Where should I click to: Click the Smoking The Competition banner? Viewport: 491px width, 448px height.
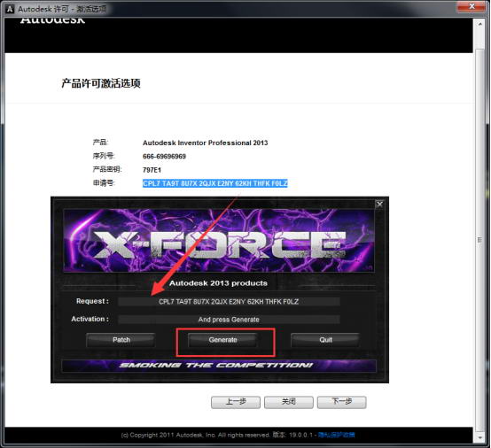pyautogui.click(x=219, y=366)
